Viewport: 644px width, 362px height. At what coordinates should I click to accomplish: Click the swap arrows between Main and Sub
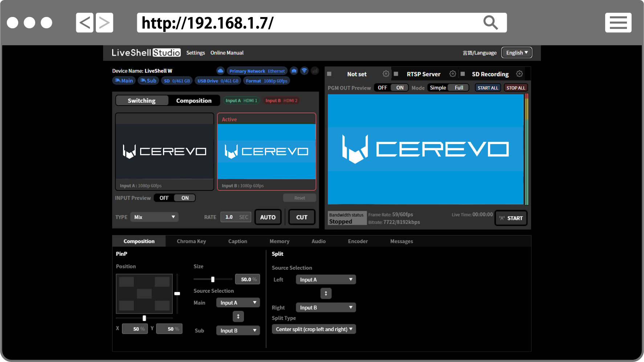coord(238,316)
